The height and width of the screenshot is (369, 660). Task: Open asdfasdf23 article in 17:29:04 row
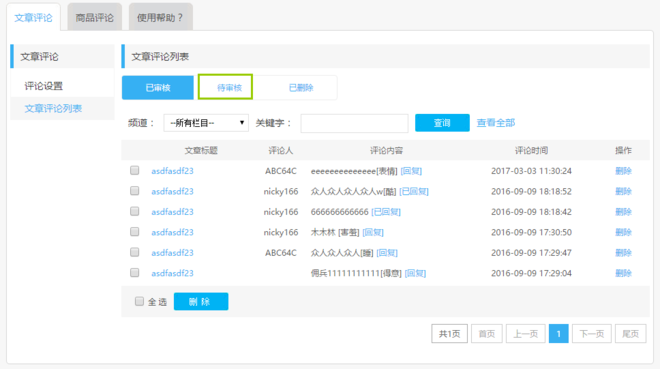coord(172,273)
